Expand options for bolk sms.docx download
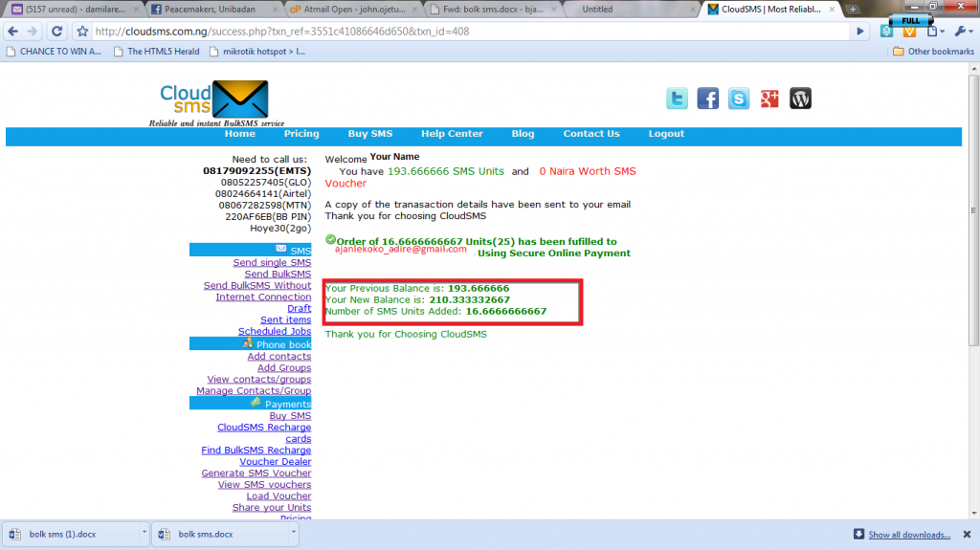The height and width of the screenshot is (550, 980). (293, 533)
